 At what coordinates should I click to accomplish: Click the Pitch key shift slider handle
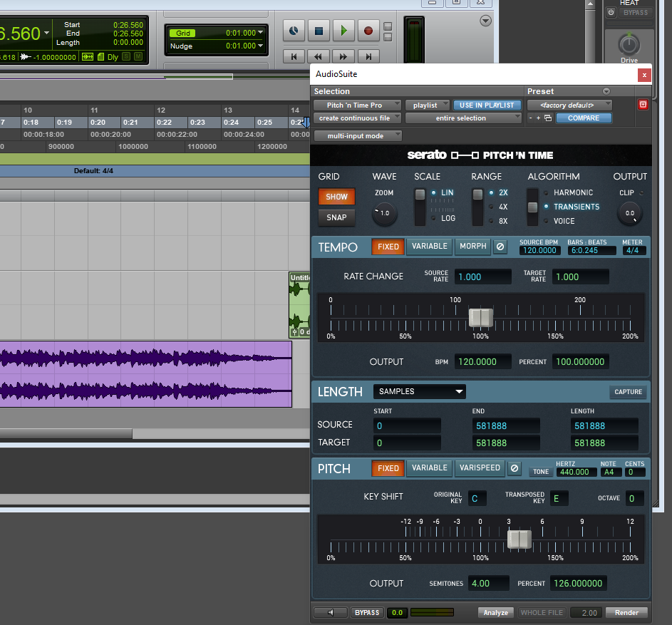pyautogui.click(x=519, y=539)
